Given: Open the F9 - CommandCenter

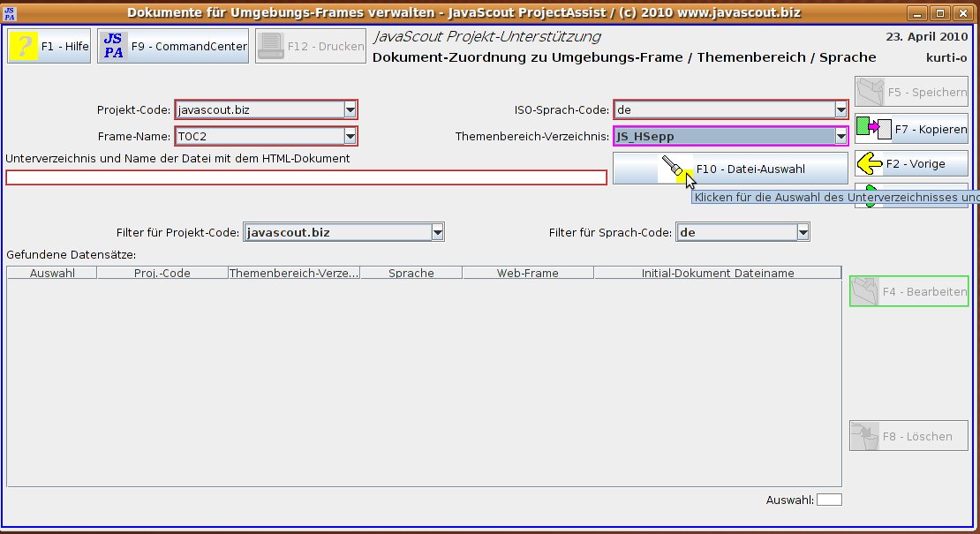Looking at the screenshot, I should click(174, 46).
